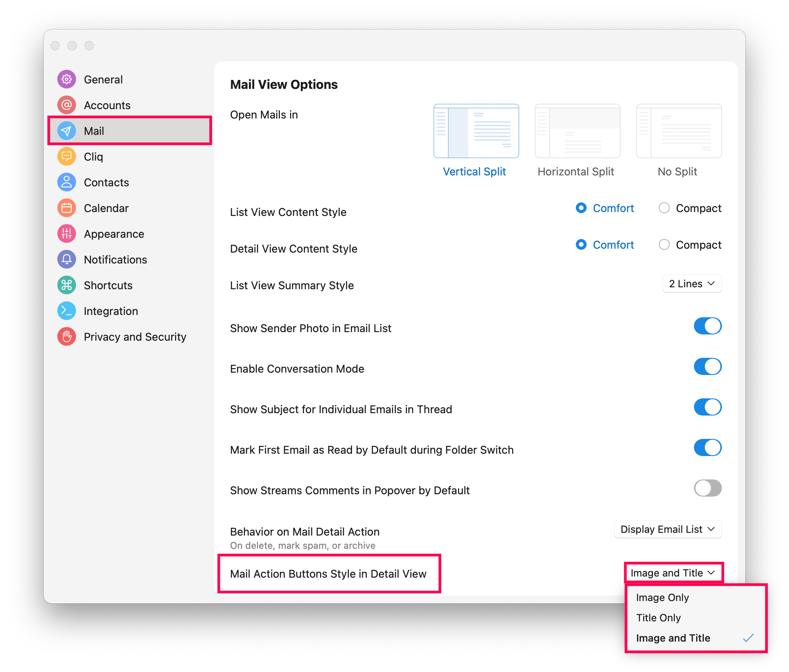Select Compact for List View Content Style
The image size is (789, 672).
(664, 208)
